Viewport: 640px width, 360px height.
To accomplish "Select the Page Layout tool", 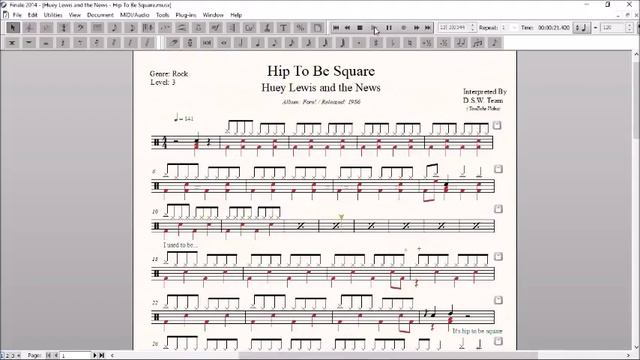I will [317, 28].
